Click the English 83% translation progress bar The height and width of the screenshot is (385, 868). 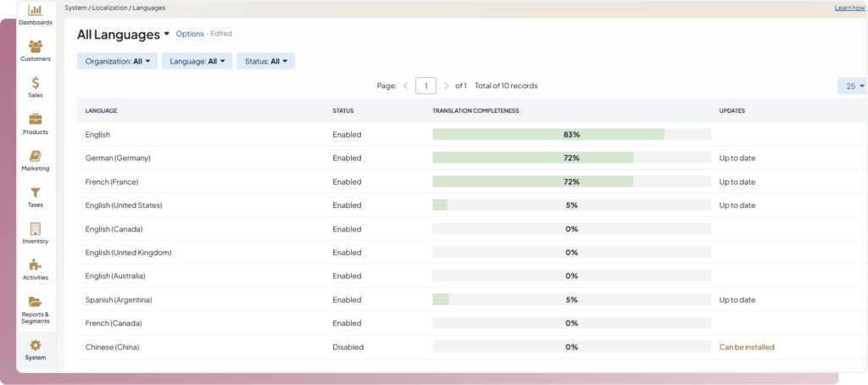[x=571, y=134]
